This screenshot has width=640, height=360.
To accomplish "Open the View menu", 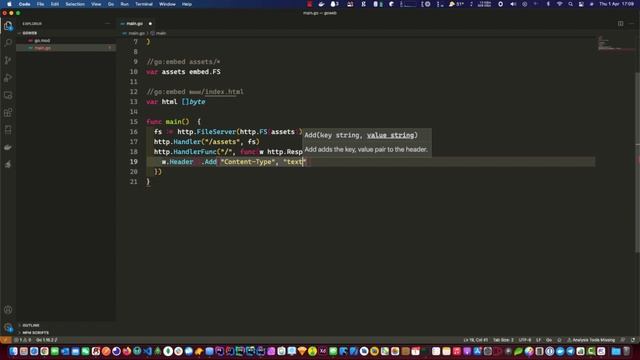I will 96,4.
